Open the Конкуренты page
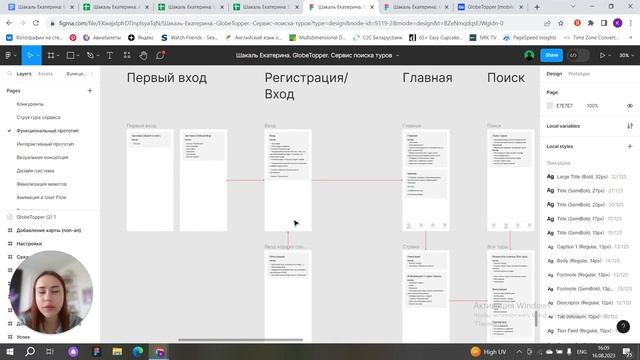This screenshot has width=640, height=360. pyautogui.click(x=30, y=104)
